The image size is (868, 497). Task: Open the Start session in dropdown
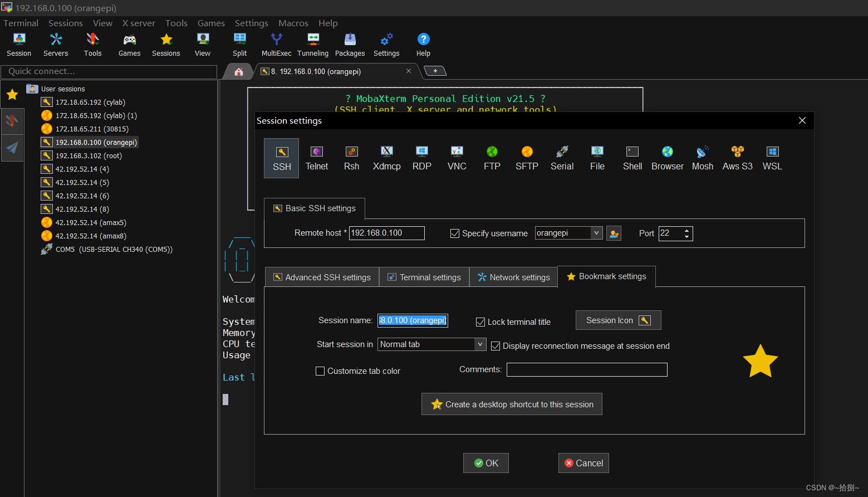480,344
